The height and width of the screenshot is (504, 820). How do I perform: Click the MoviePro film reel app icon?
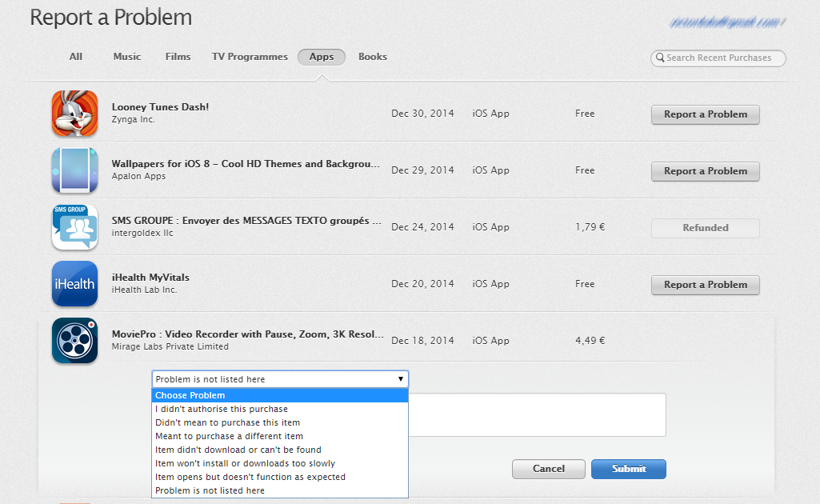coord(74,340)
